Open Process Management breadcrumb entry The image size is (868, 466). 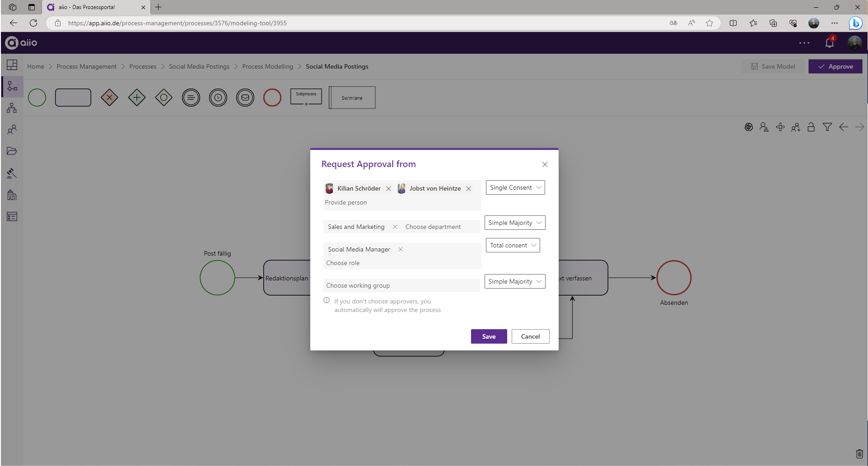click(x=86, y=66)
